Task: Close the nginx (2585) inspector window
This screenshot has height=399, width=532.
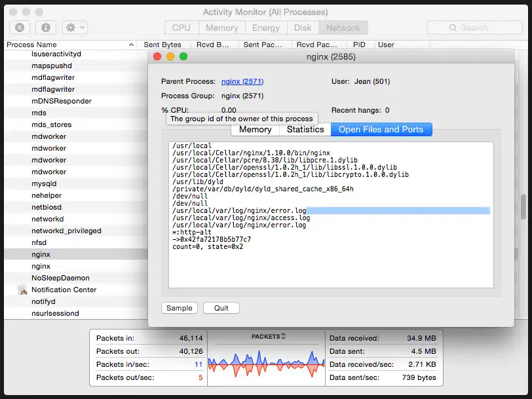Action: point(157,56)
